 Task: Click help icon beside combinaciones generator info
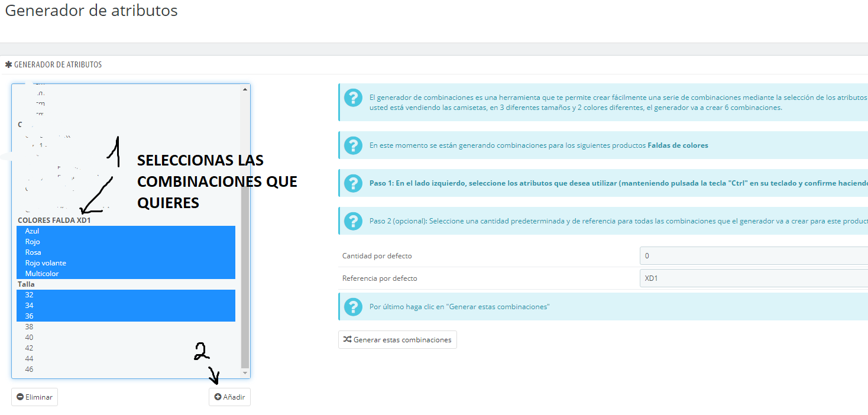tap(354, 98)
